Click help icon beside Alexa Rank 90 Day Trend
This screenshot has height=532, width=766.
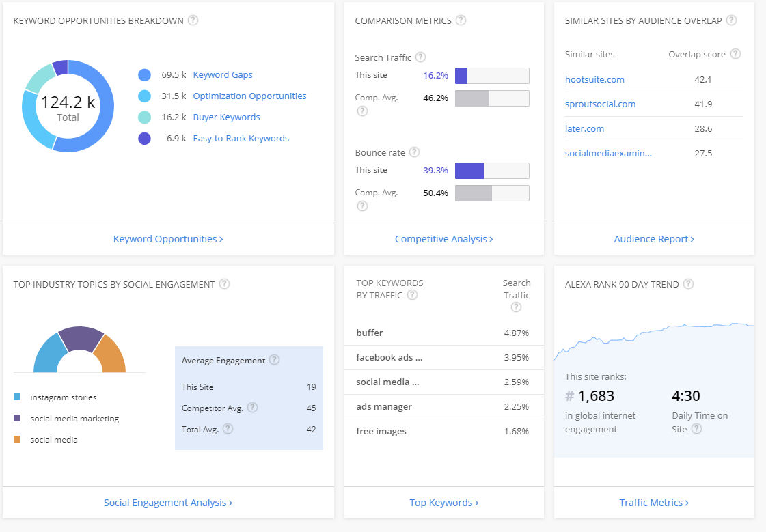click(x=689, y=284)
